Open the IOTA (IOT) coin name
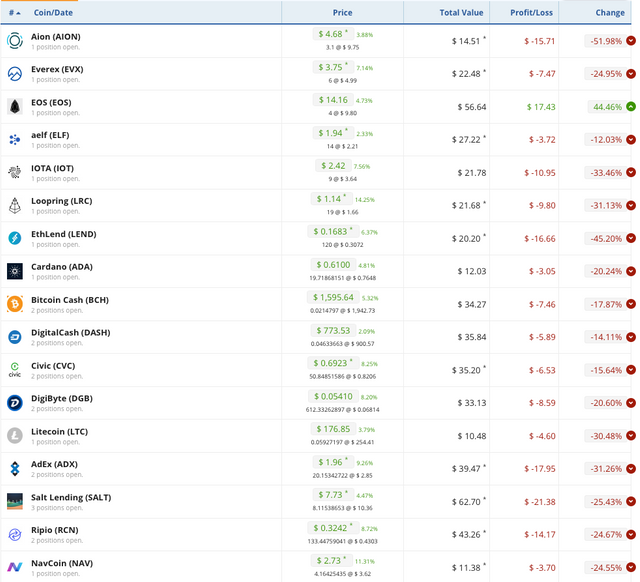This screenshot has width=640, height=582. [x=53, y=168]
